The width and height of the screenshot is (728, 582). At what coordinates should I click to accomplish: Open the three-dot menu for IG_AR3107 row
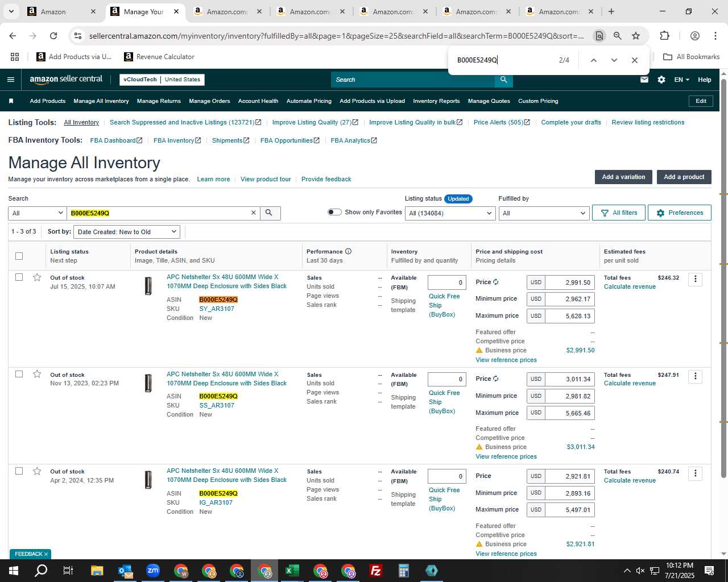695,473
